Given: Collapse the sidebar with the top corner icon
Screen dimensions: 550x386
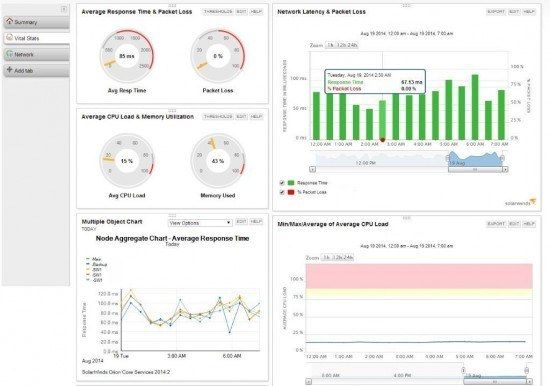Looking at the screenshot, I should tap(64, 9).
